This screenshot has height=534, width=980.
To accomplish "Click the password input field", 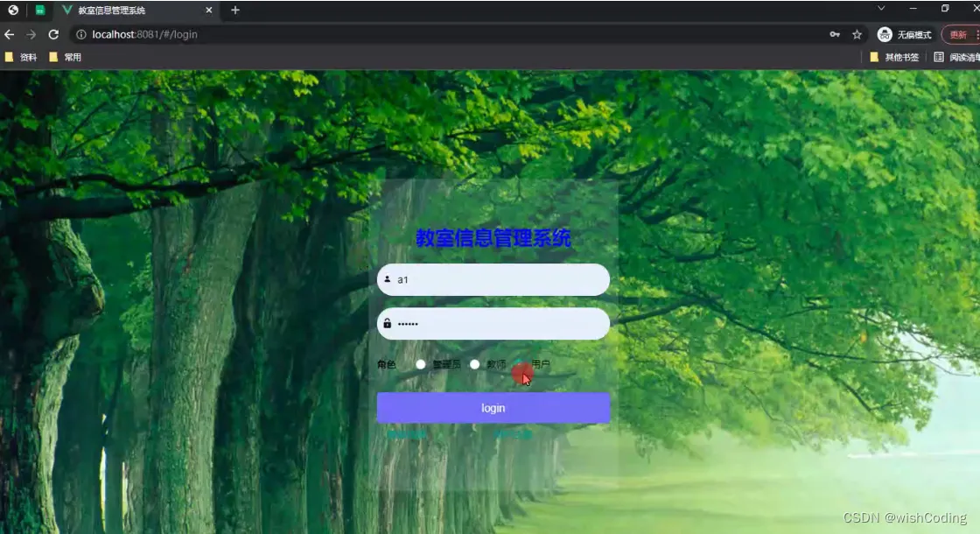I will [x=493, y=323].
